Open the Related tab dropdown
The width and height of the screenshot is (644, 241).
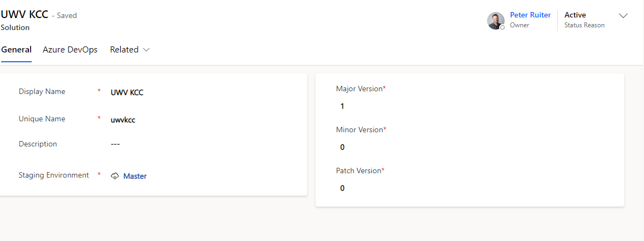130,50
